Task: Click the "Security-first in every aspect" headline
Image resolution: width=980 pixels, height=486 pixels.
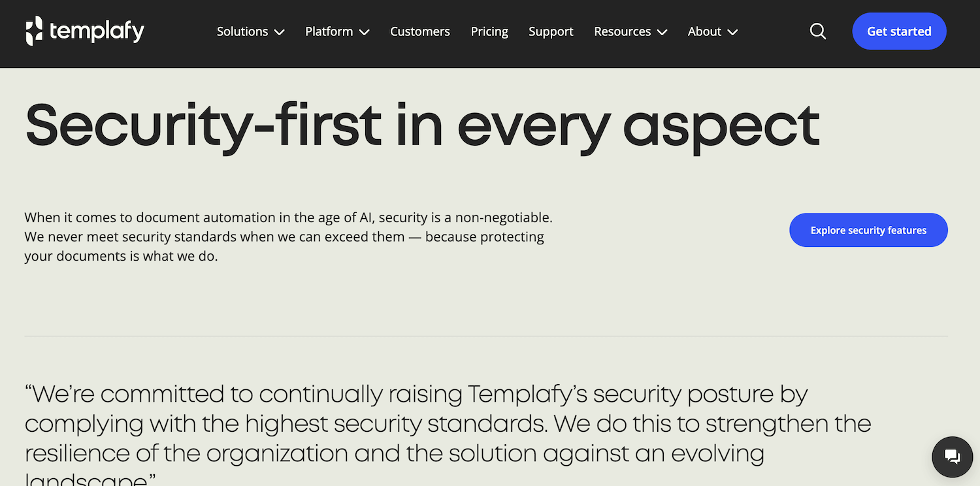Action: (422, 125)
